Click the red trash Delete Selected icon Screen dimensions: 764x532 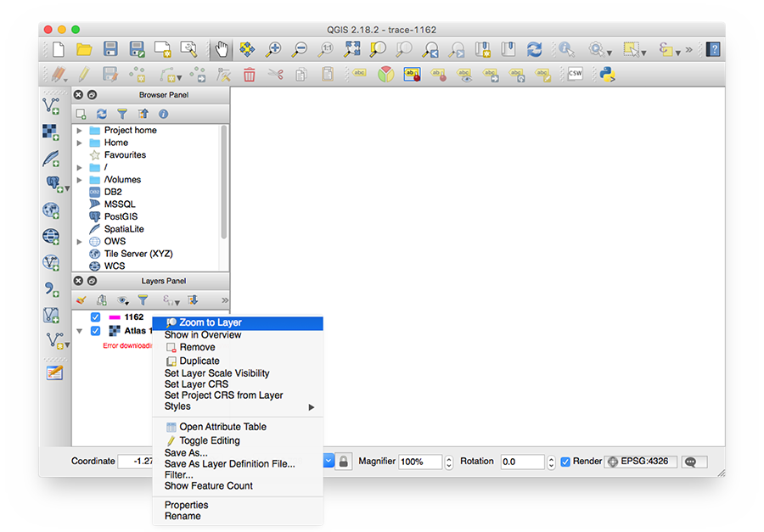tap(249, 75)
